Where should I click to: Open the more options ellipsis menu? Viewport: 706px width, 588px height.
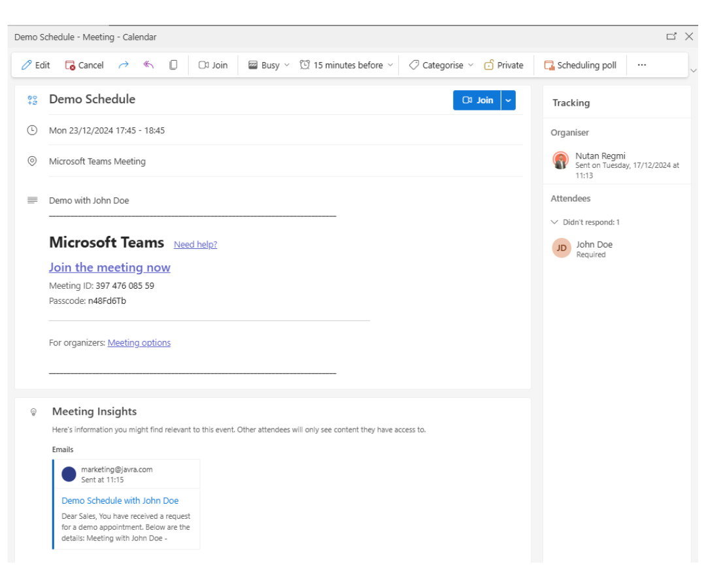(x=642, y=65)
